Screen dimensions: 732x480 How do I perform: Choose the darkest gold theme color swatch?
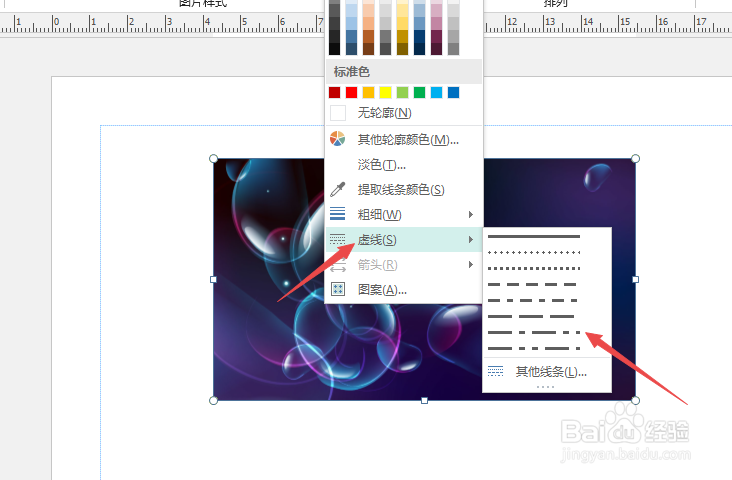[x=402, y=49]
